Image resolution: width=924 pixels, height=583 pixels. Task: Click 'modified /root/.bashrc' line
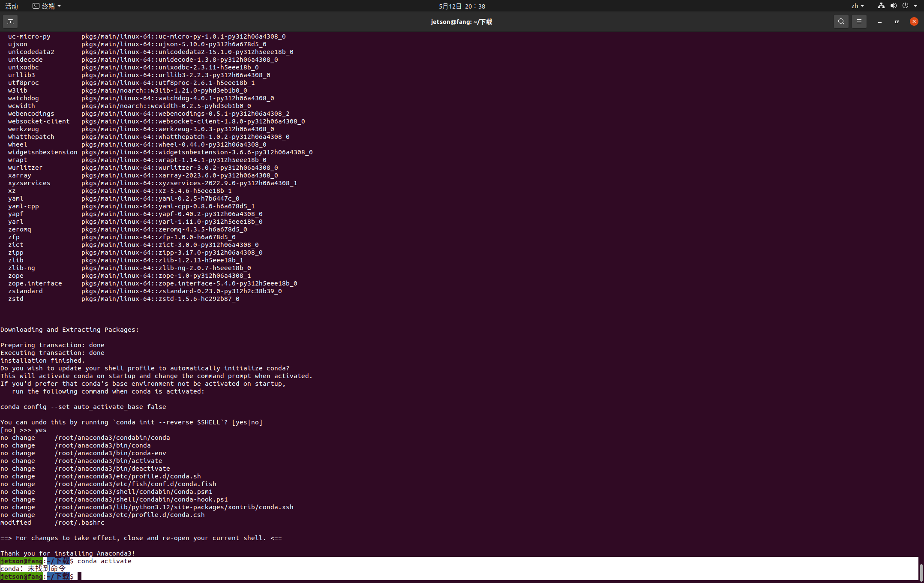click(x=52, y=523)
